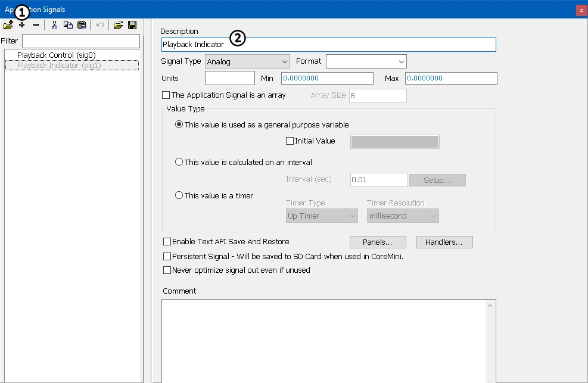Enable 'The Application Signal is an array'
Image resolution: width=588 pixels, height=383 pixels.
pyautogui.click(x=166, y=95)
